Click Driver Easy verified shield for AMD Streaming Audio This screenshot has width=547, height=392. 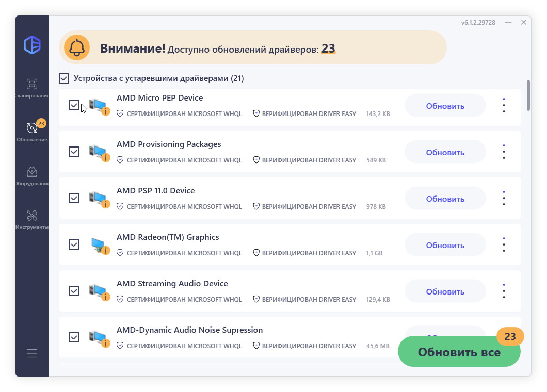click(256, 299)
